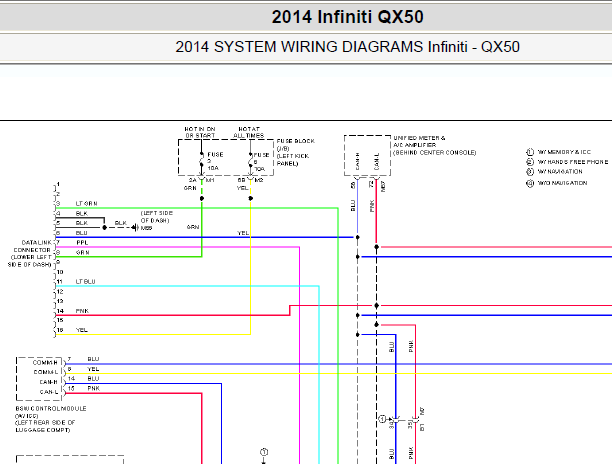Click the "COMM-H" terminal label
612x464 pixels.
coord(45,363)
